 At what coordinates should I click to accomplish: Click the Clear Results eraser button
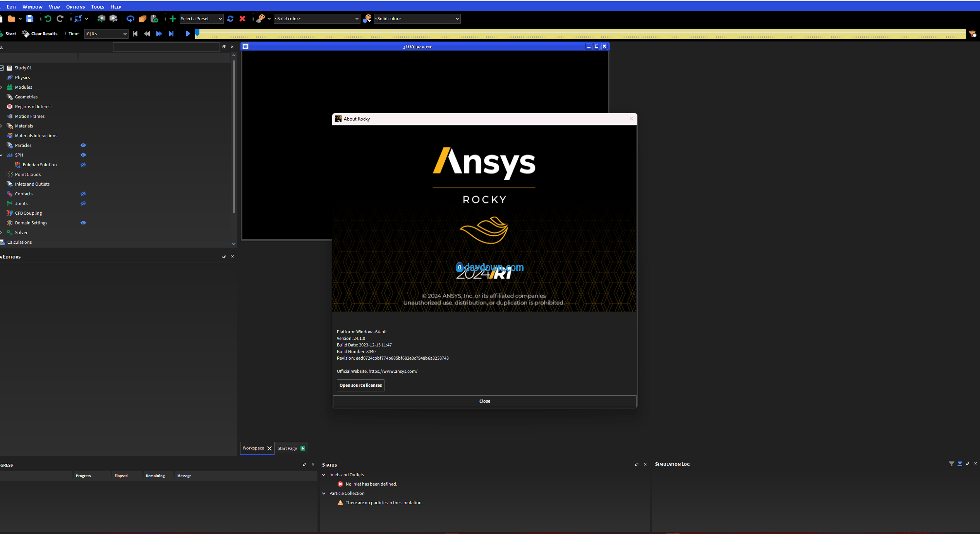click(40, 34)
